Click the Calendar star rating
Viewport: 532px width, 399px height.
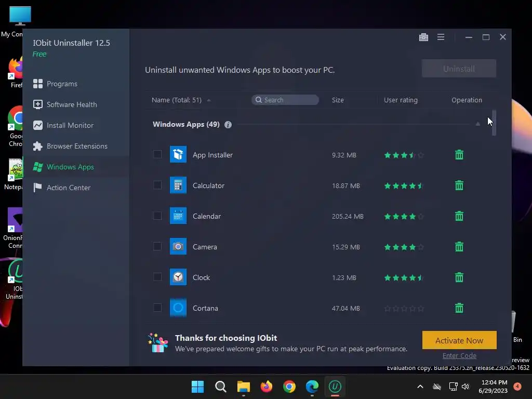click(x=404, y=217)
